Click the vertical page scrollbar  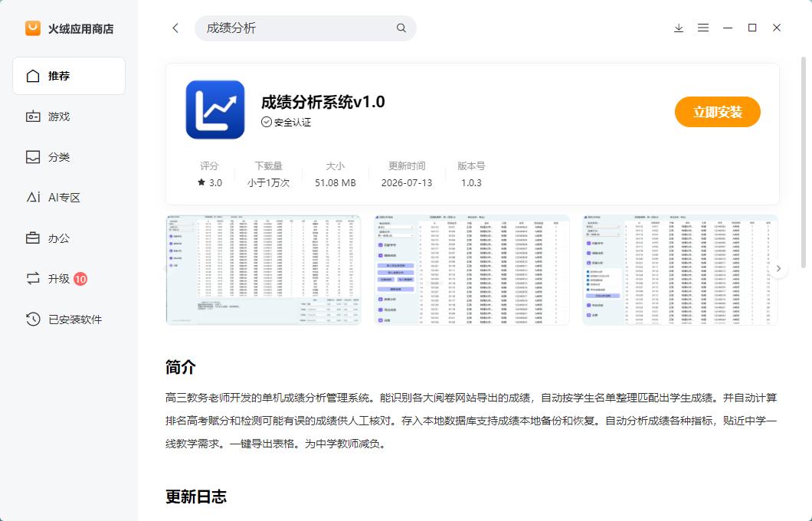click(804, 162)
